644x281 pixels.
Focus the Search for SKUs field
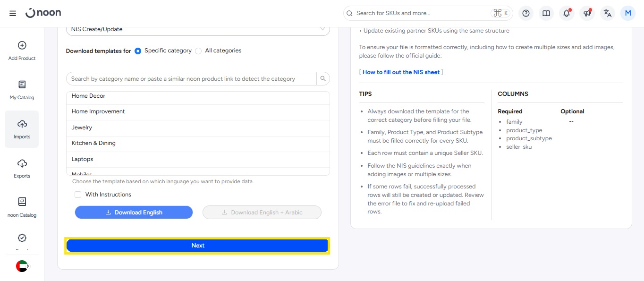click(420, 13)
